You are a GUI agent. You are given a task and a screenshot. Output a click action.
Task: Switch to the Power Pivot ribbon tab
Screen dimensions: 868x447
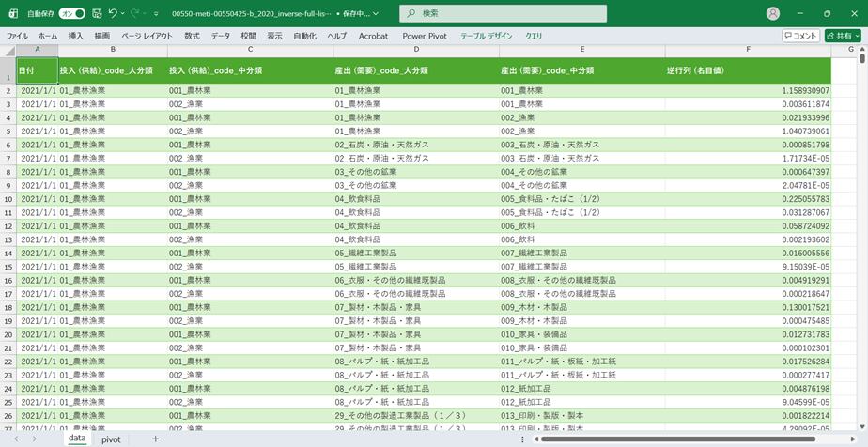(425, 36)
